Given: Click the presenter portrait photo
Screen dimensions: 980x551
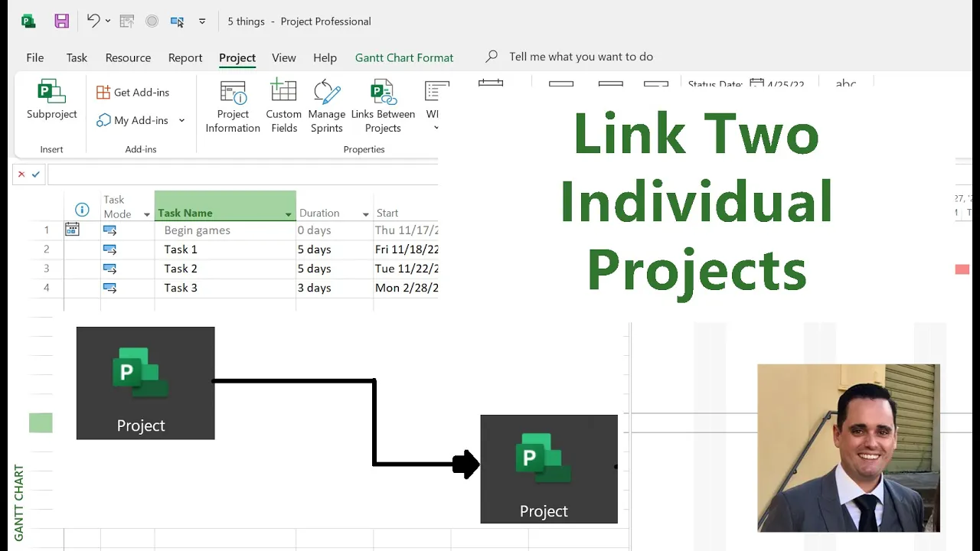Looking at the screenshot, I should coord(848,448).
